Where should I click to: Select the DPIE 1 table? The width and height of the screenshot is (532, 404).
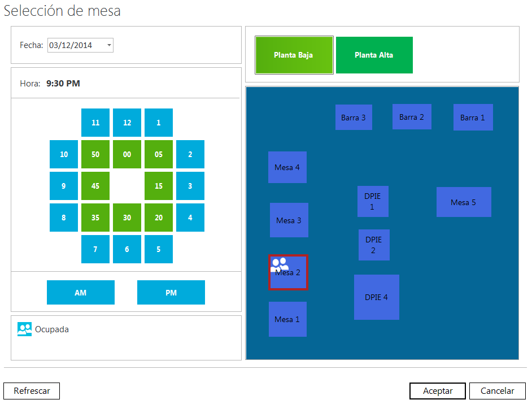[x=372, y=202]
